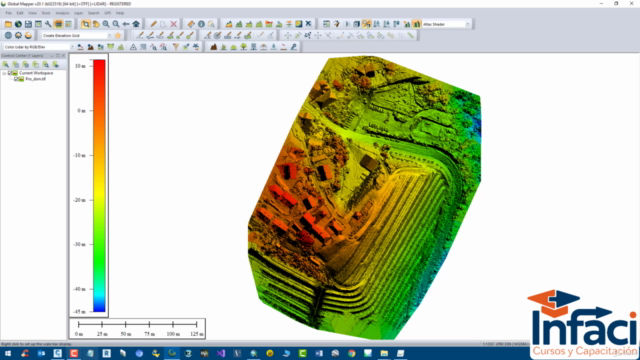
Task: Click the blue cross icon ending main toolbar
Action: click(x=309, y=24)
